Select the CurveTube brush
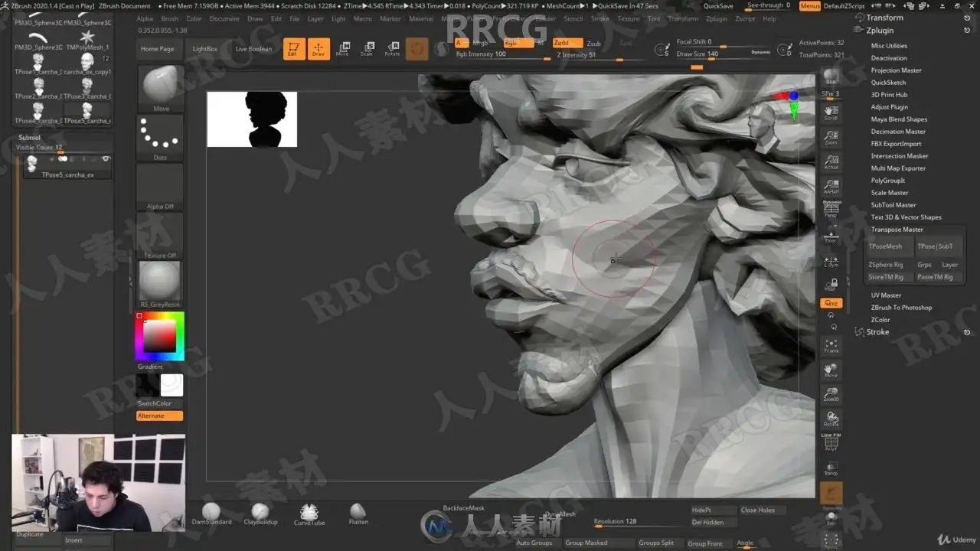Image resolution: width=980 pixels, height=551 pixels. (309, 514)
